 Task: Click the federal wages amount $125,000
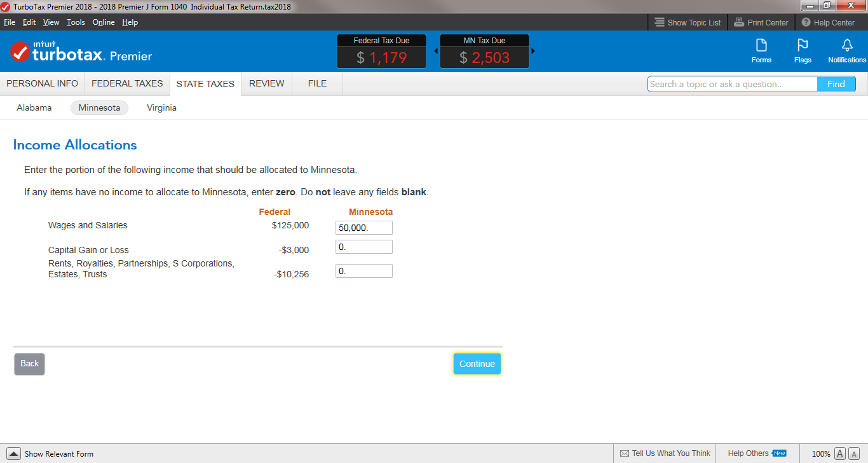pyautogui.click(x=290, y=225)
